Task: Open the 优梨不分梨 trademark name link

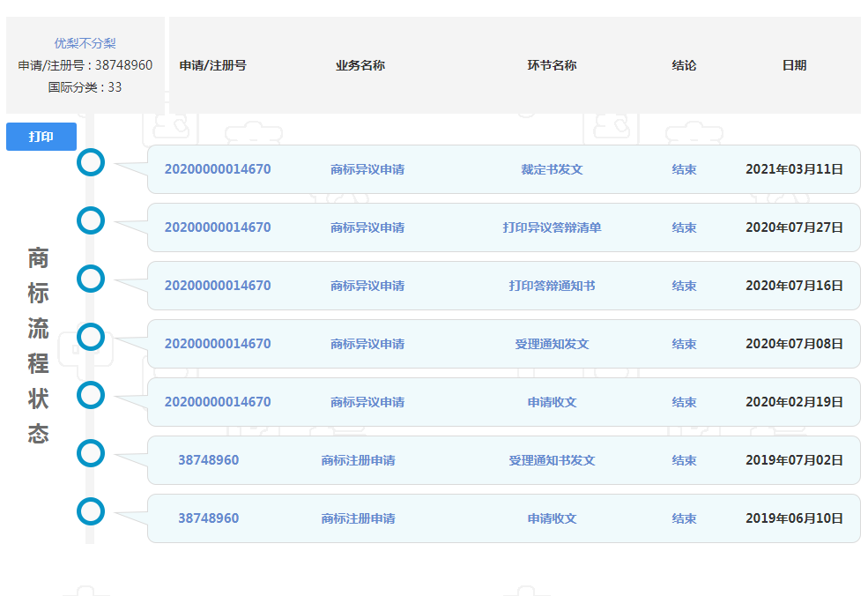Action: 85,42
